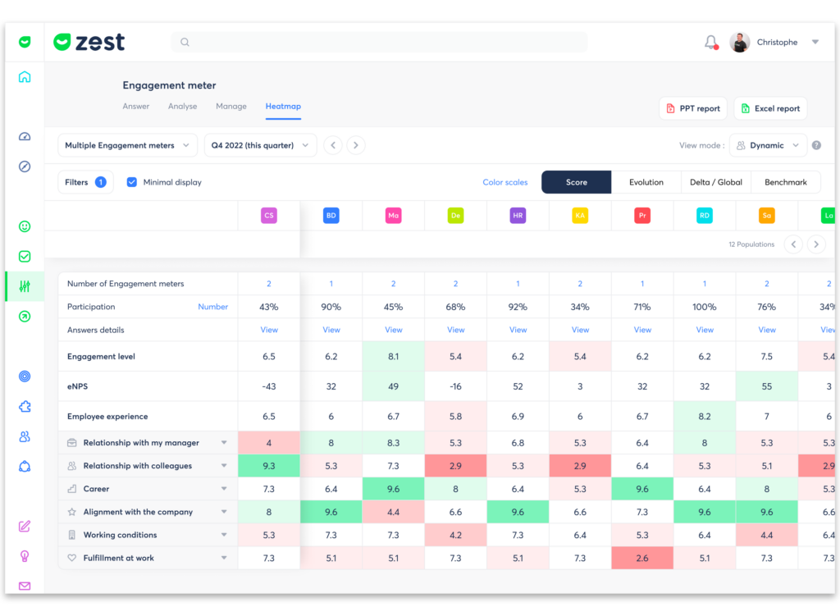Image resolution: width=840 pixels, height=616 pixels.
Task: Click the search input field
Action: click(379, 42)
